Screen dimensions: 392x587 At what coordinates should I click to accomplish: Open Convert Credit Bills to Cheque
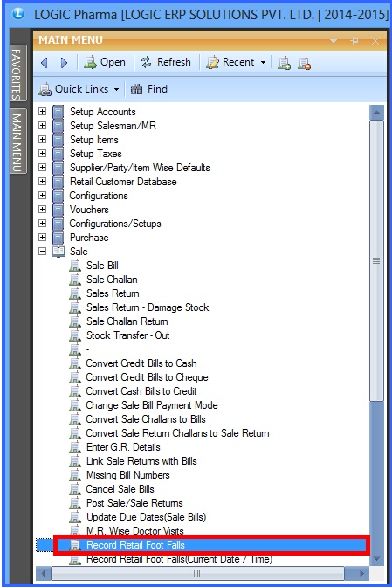tap(147, 377)
